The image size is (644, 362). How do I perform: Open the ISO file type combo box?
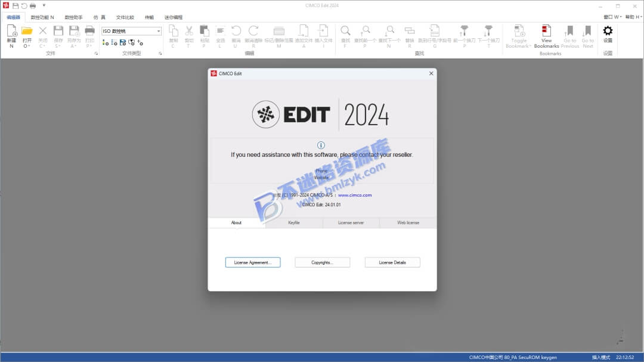[x=131, y=31]
